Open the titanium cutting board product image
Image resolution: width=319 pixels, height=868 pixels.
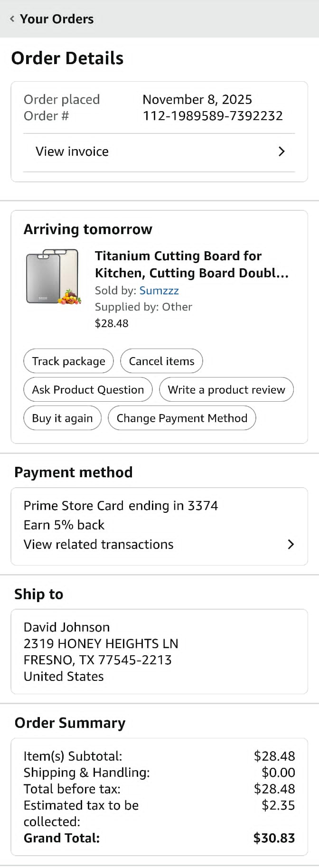[53, 277]
